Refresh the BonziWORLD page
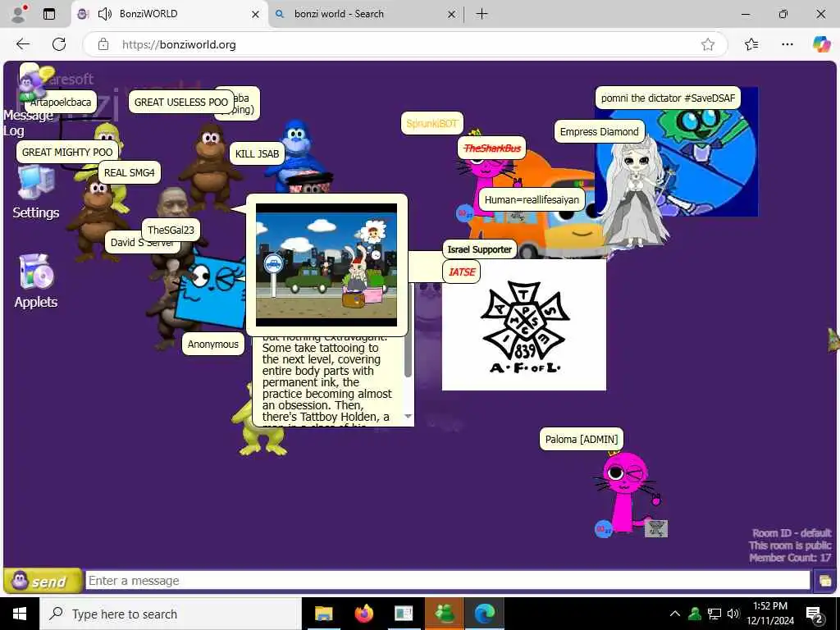Screen dimensions: 840x630 59,44
